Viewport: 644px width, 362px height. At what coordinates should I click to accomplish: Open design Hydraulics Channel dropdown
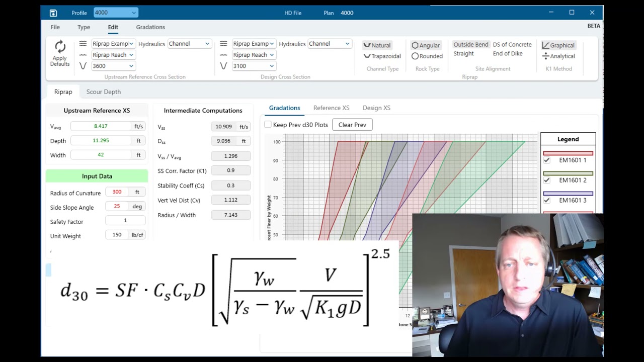330,44
